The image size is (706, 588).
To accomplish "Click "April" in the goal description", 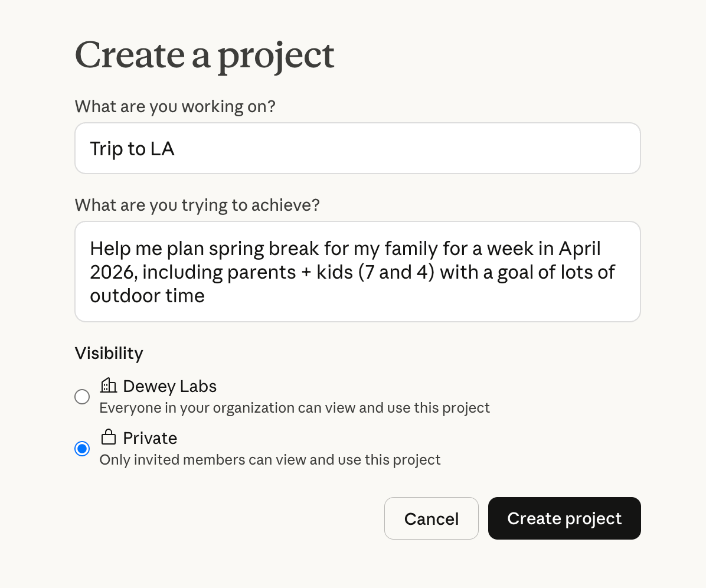I will [x=578, y=249].
